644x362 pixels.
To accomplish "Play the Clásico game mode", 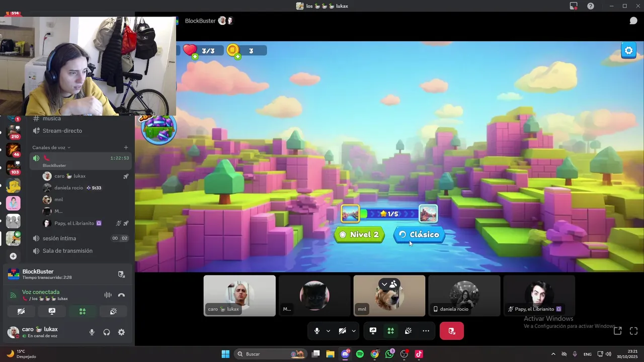I will (419, 234).
